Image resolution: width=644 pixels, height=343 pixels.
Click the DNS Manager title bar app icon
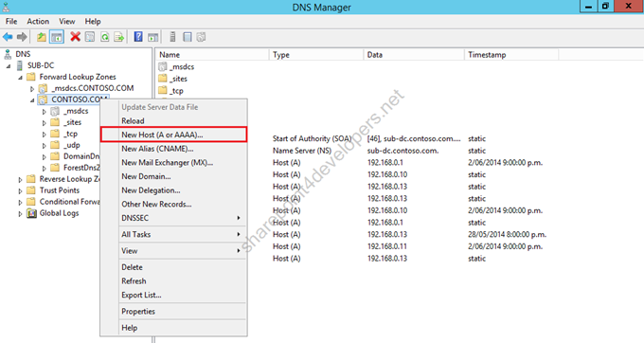point(7,7)
